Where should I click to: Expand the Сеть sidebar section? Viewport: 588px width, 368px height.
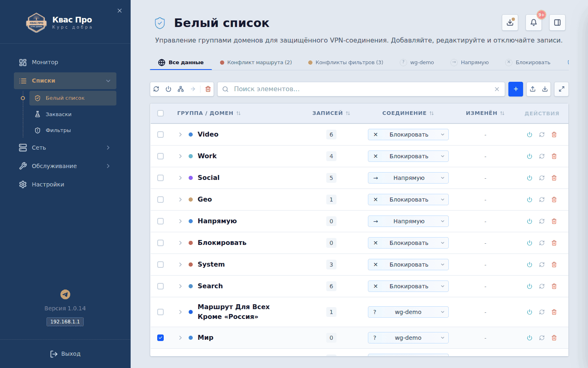pyautogui.click(x=65, y=148)
